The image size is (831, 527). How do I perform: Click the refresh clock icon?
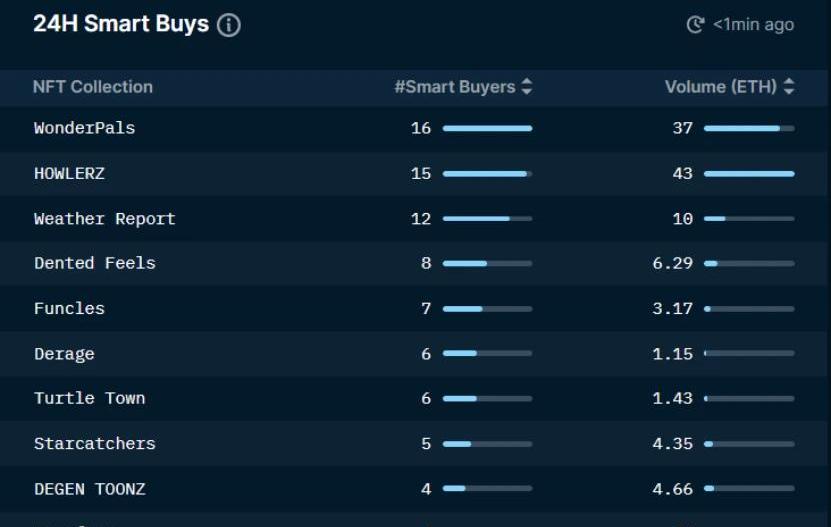[x=695, y=24]
